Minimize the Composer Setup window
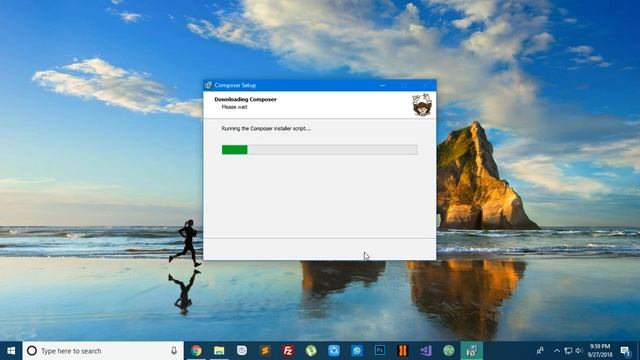Viewport: 640px width, 360px height. click(383, 85)
